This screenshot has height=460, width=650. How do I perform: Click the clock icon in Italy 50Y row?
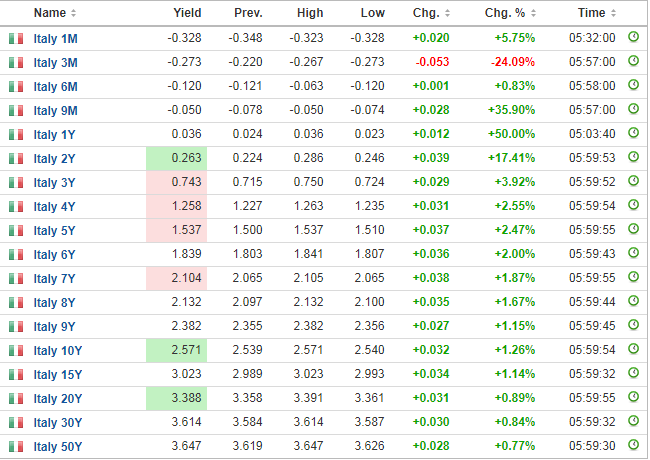(633, 445)
